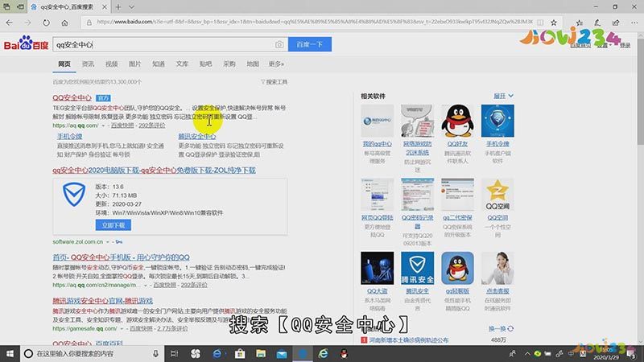This screenshot has height=362, width=644.
Task: Open the 腾讯安全中心 sub-link
Action: (x=196, y=136)
